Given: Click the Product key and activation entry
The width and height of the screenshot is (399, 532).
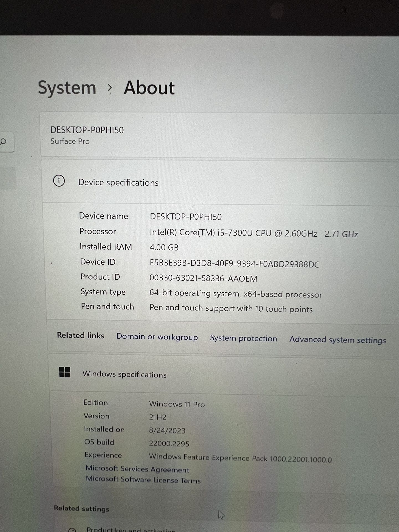Looking at the screenshot, I should pyautogui.click(x=131, y=529).
